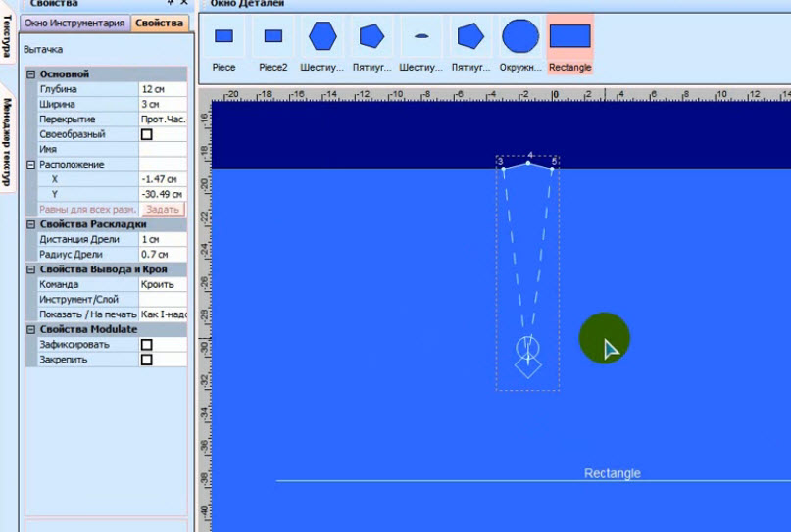Open the Перекрытие value Прот.Час.

click(163, 120)
